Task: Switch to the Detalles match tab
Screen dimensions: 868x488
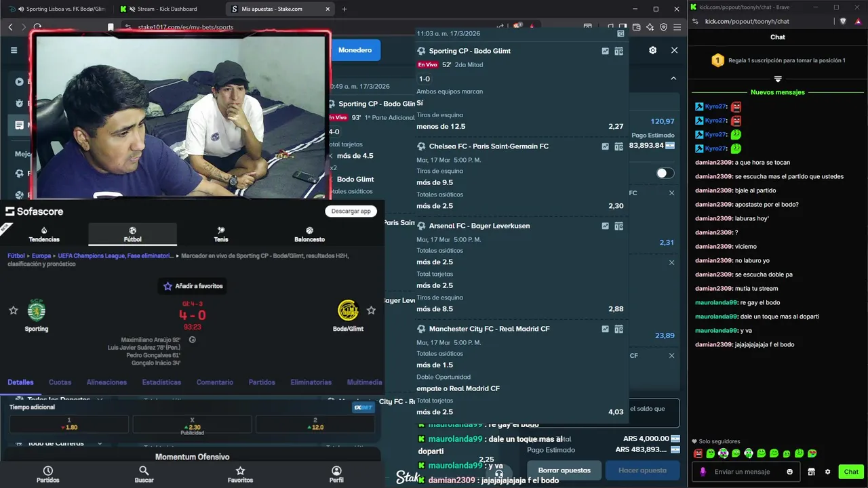Action: 20,382
